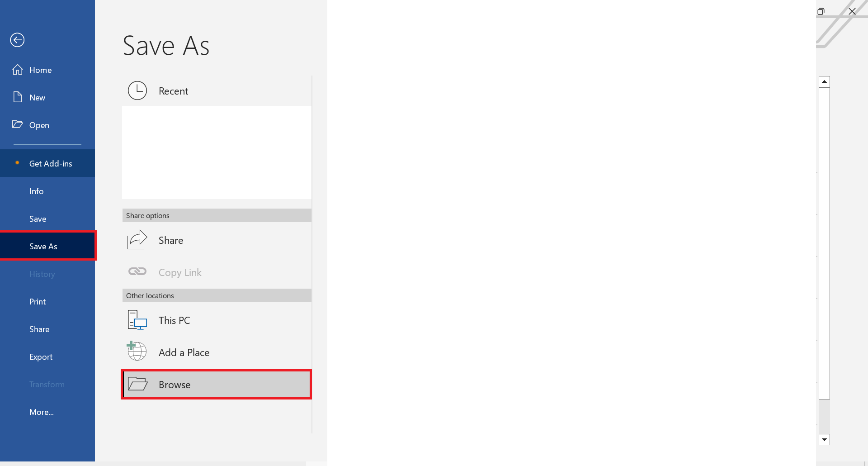The height and width of the screenshot is (466, 868).
Task: Click the This PC computer icon
Action: point(137,320)
